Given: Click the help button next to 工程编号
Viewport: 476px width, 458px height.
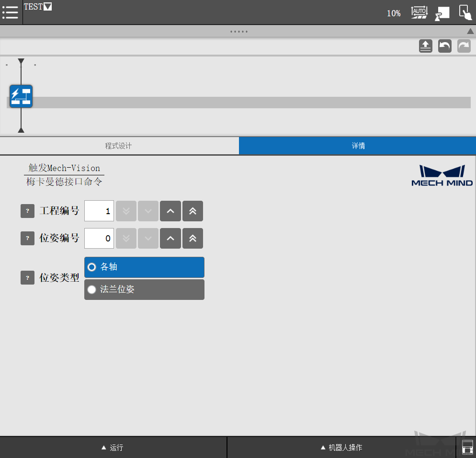Looking at the screenshot, I should (x=27, y=211).
